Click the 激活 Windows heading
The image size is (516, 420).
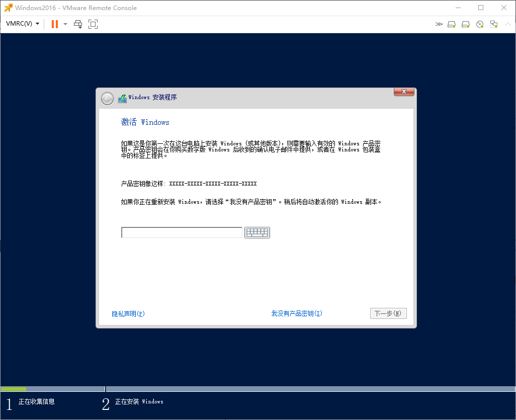145,122
